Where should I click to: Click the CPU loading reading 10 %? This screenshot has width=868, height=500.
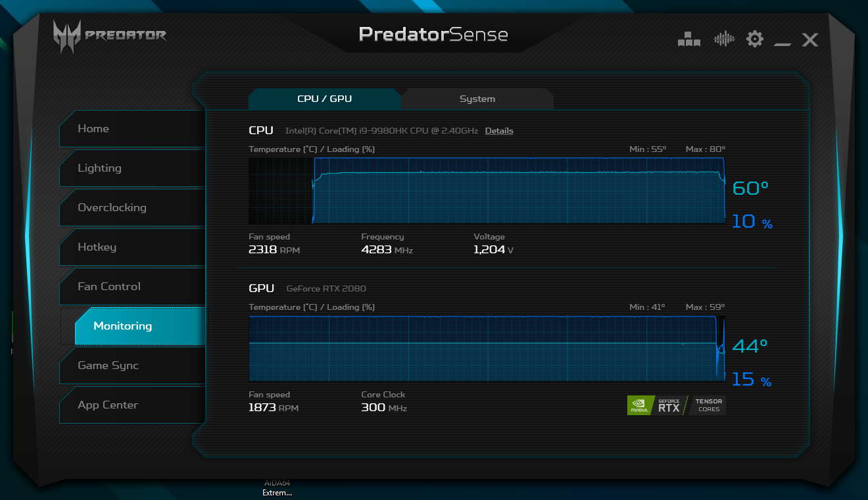click(752, 222)
